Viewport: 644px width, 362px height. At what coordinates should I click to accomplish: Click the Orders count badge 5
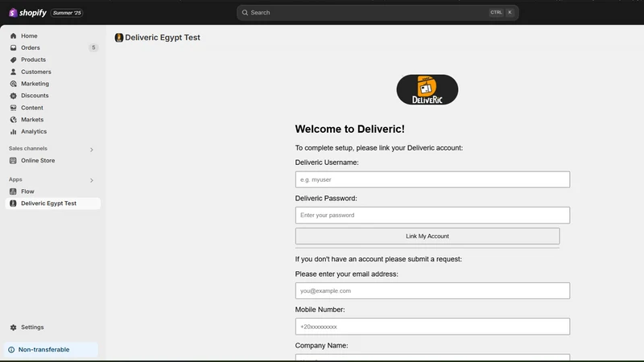point(93,47)
